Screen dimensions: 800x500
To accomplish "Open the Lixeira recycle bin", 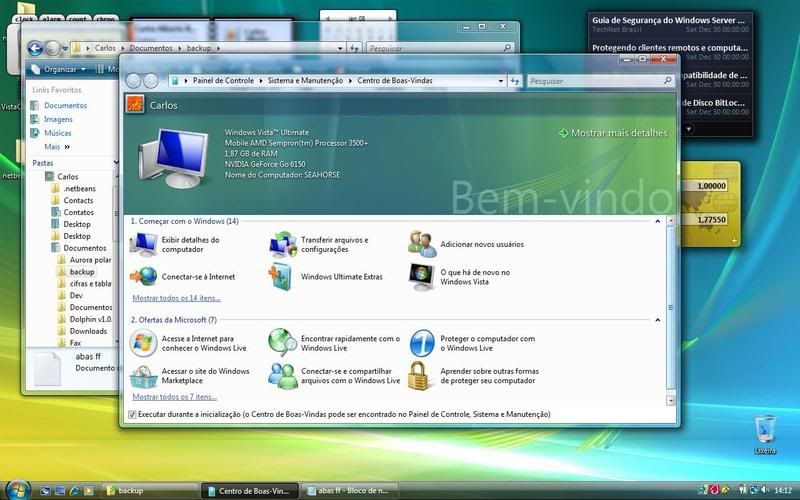I will coord(766,430).
